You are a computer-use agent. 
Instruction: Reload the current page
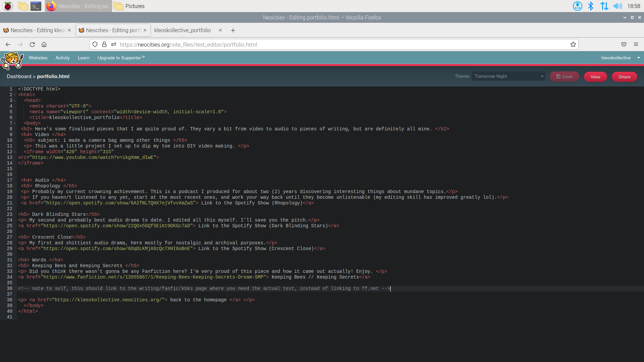[32, 44]
